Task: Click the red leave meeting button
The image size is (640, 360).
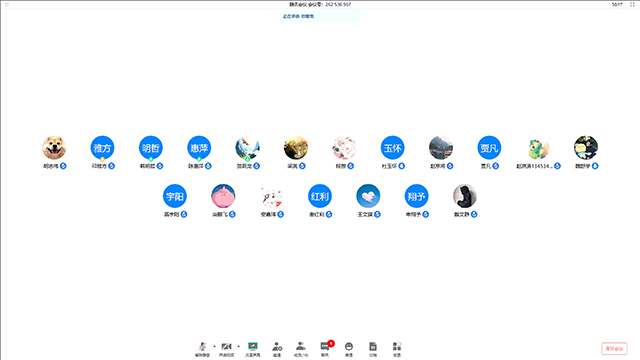Action: (x=614, y=349)
